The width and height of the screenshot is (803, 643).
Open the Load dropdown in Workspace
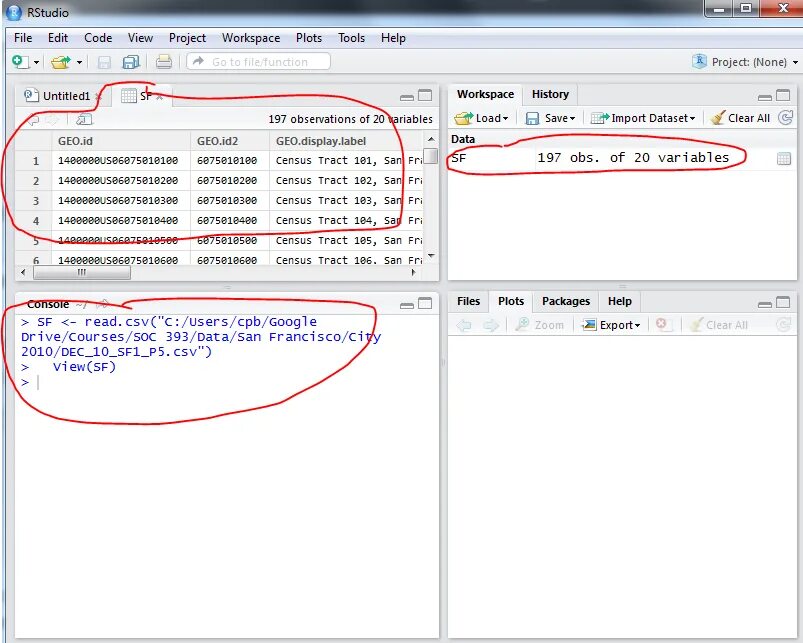point(481,118)
